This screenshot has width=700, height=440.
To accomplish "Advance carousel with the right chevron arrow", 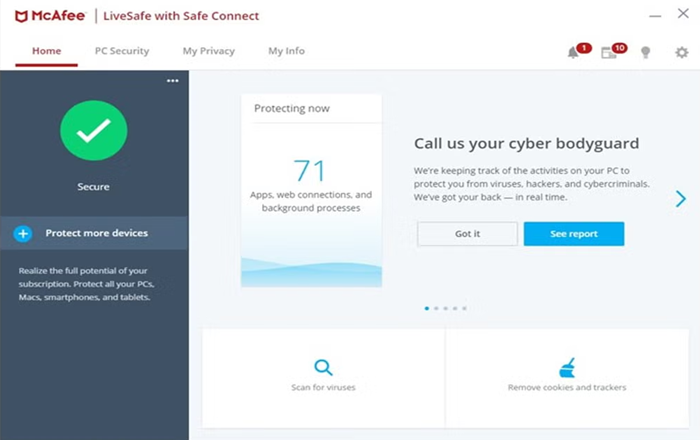I will tap(680, 199).
